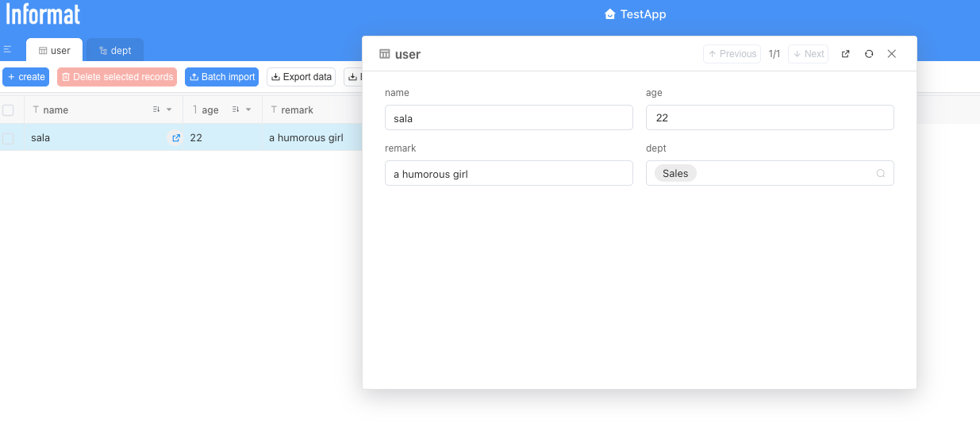
Task: Click into the remark input field
Action: pyautogui.click(x=508, y=174)
